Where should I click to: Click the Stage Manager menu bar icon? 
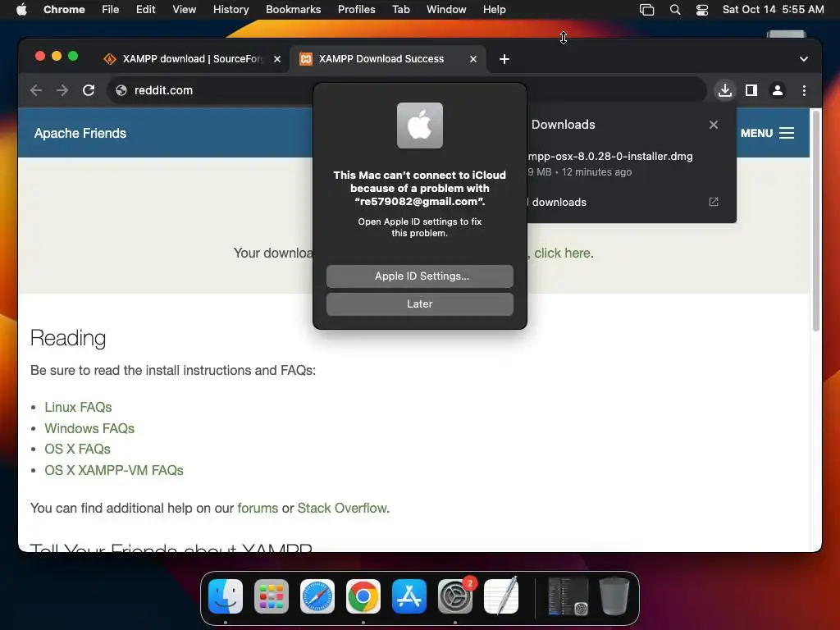646,9
